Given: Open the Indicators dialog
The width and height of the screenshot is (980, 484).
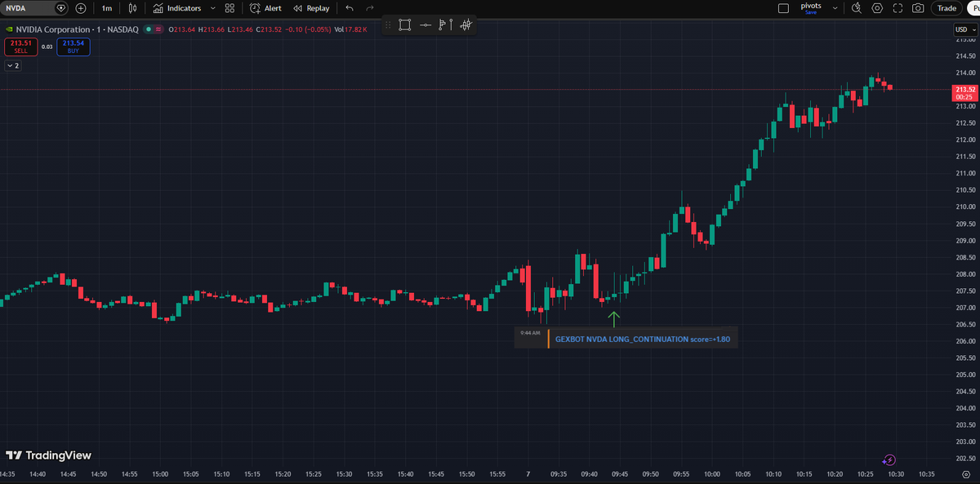Looking at the screenshot, I should (x=176, y=8).
